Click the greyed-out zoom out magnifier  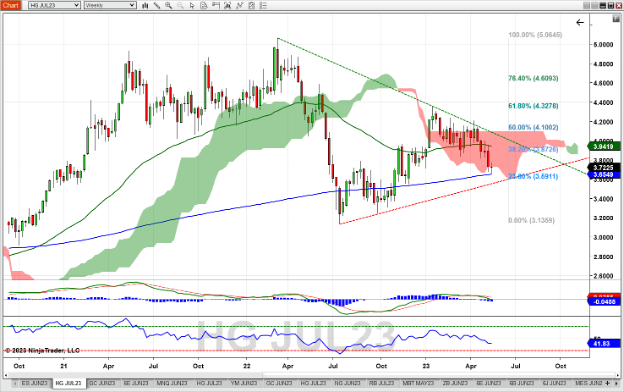point(180,5)
